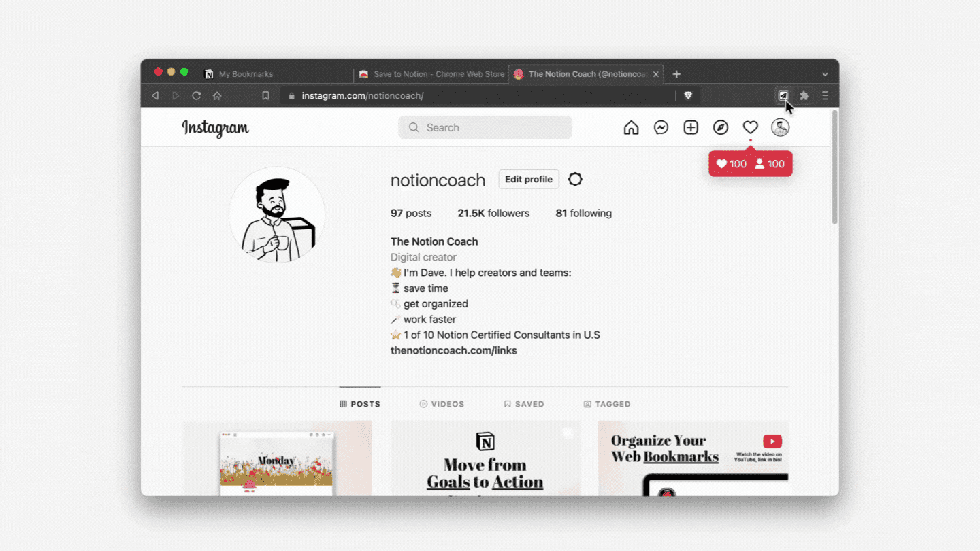980x551 pixels.
Task: Open a new browser tab
Action: [x=676, y=74]
